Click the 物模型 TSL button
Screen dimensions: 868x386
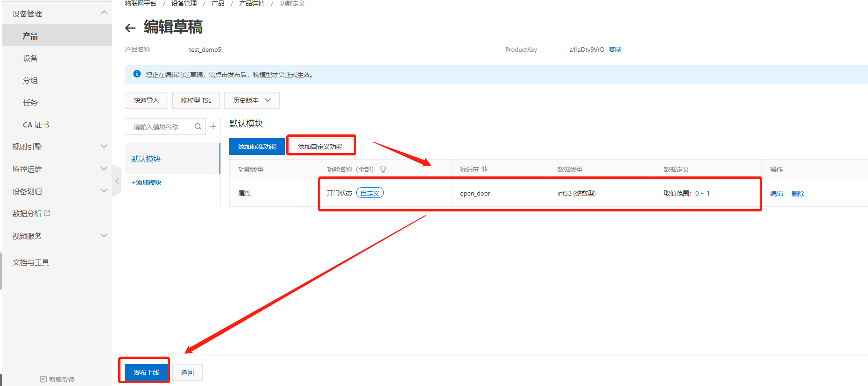coord(196,100)
